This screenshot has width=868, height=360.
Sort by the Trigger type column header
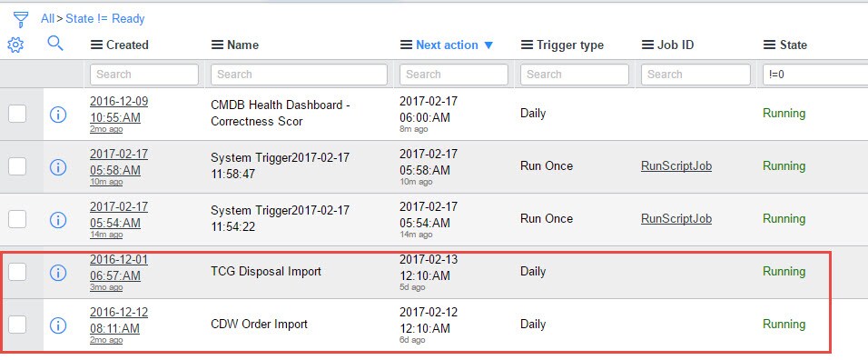pos(569,45)
